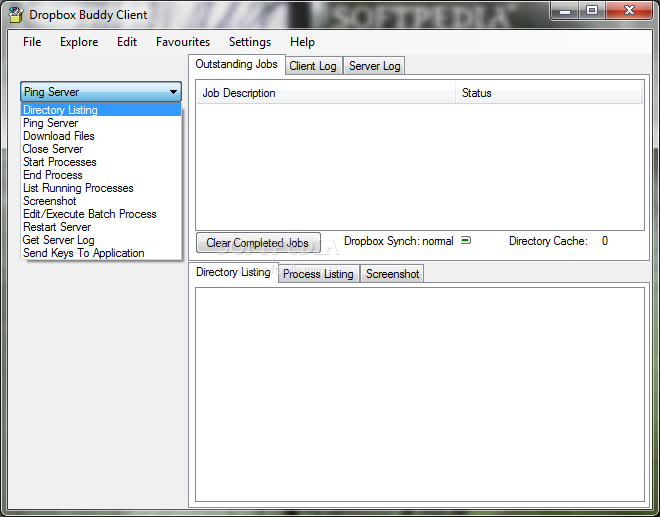Switch to the lower Screenshot tab
This screenshot has height=517, width=660.
[392, 274]
